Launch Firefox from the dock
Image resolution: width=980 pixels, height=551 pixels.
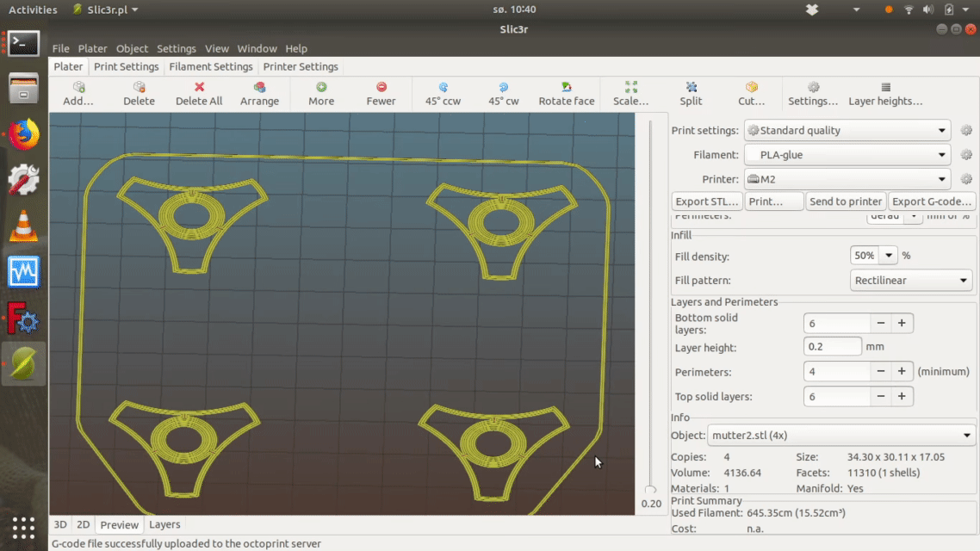click(x=24, y=134)
